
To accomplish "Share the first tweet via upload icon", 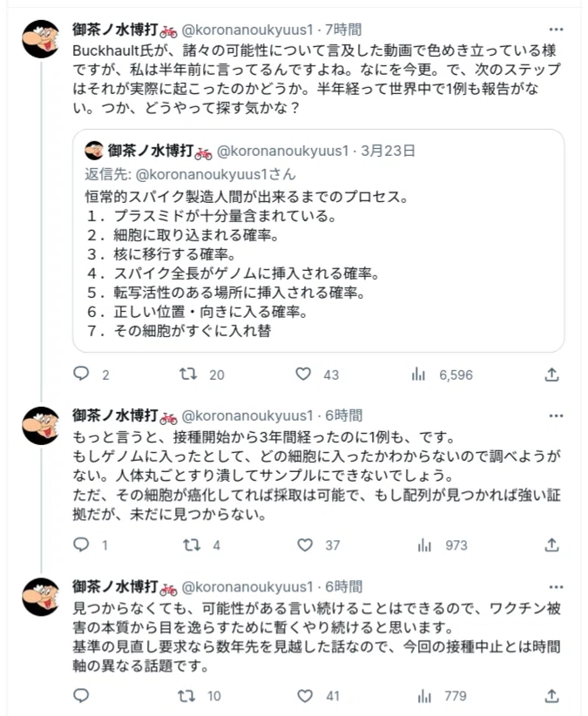I will [x=552, y=375].
